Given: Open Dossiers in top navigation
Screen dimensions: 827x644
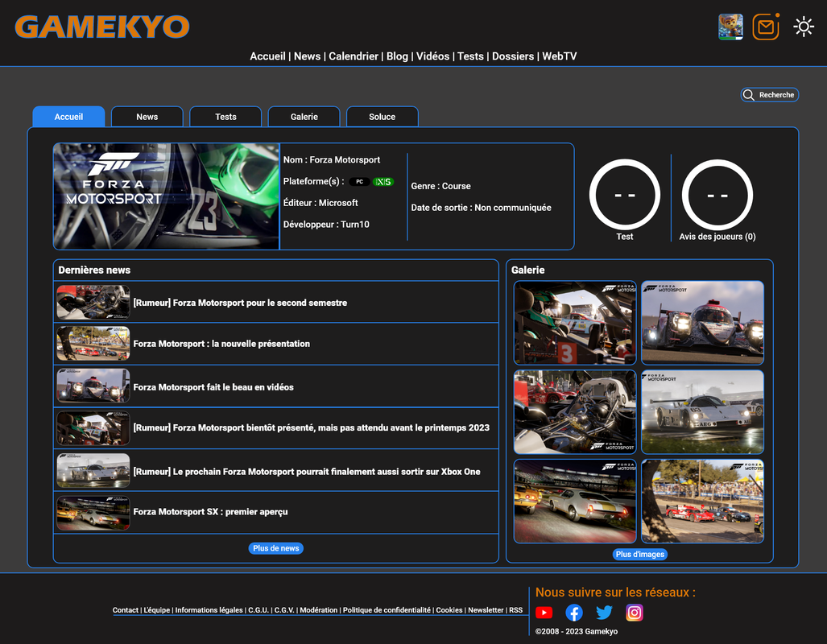Looking at the screenshot, I should tap(513, 56).
